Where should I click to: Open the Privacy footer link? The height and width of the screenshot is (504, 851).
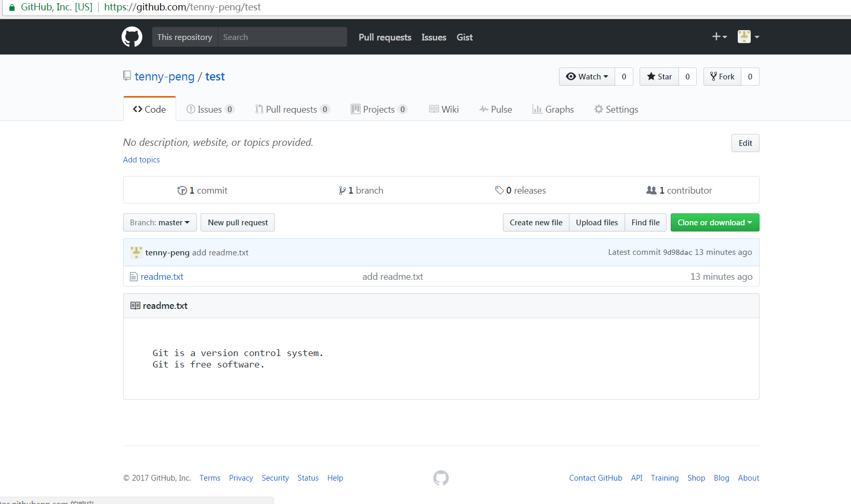pos(241,478)
